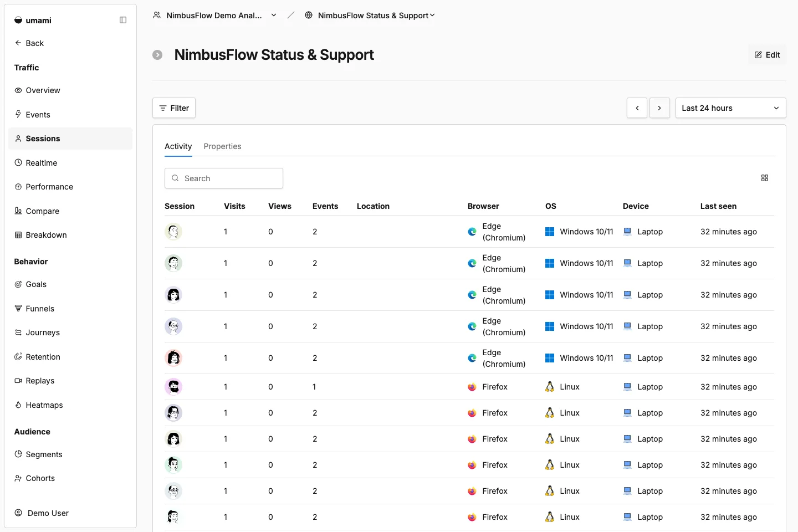Viewport: 798px width, 532px height.
Task: Click the Location column header
Action: (373, 206)
